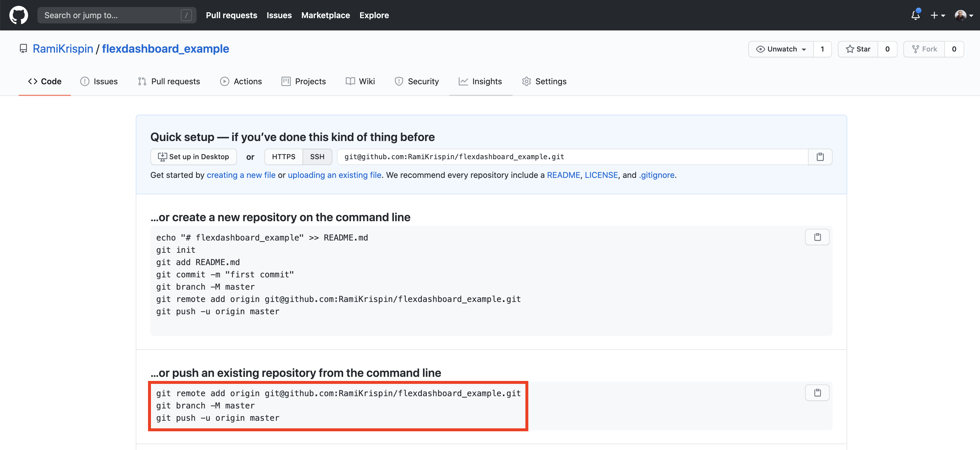Screen dimensions: 980x450
Task: Open the Wiki tab
Action: (x=360, y=81)
